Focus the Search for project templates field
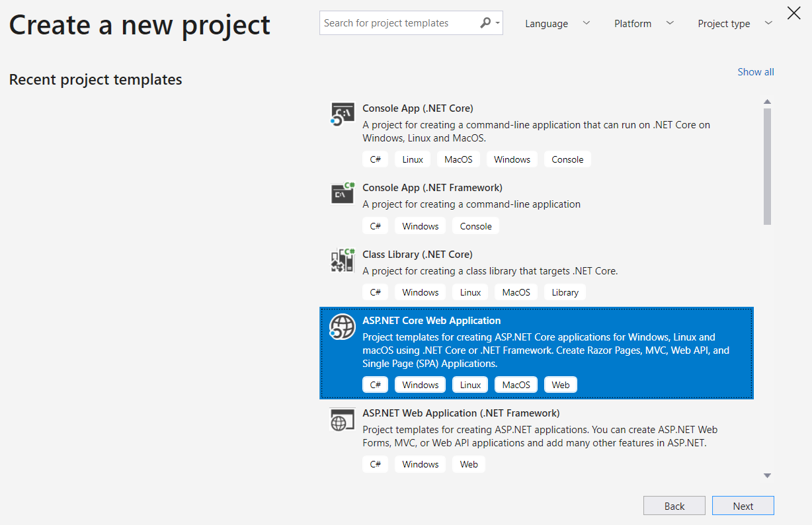 [398, 23]
